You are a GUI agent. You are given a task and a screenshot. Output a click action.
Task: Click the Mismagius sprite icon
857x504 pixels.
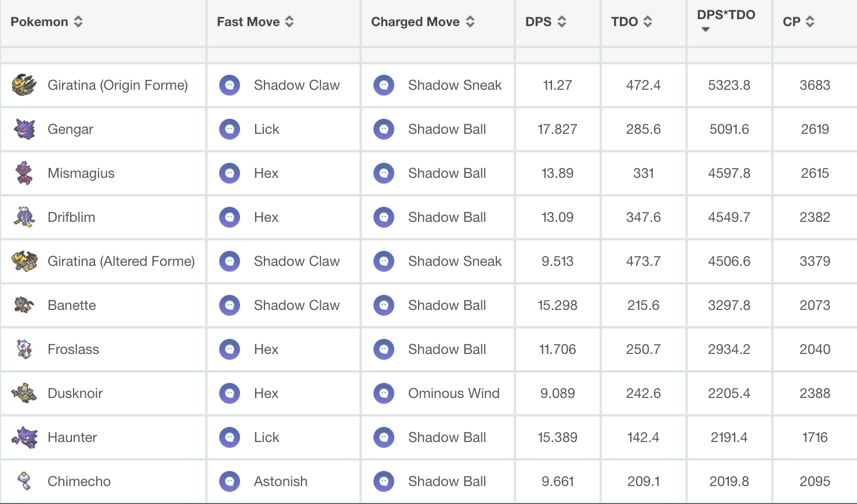24,173
